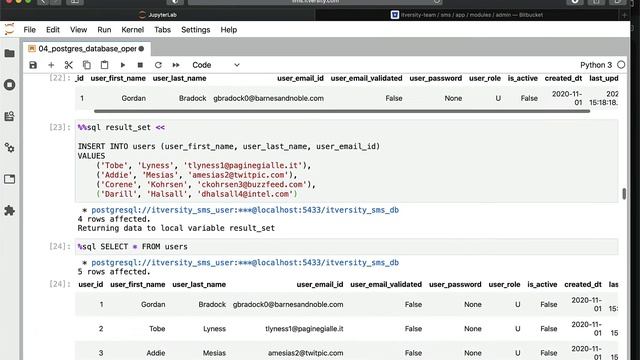Click the '5 rows affected.' output text
This screenshot has width=640, height=360.
pos(114,272)
